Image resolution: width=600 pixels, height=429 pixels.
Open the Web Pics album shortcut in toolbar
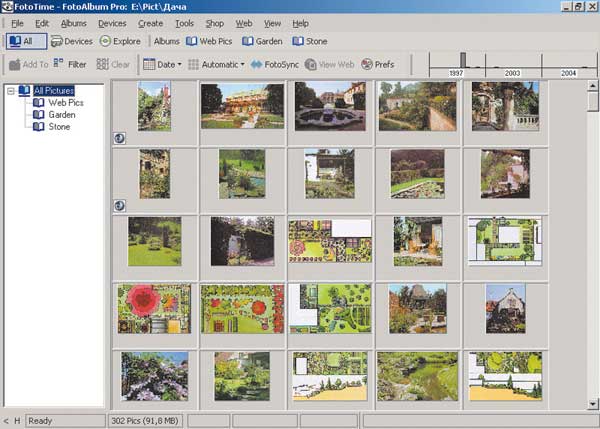(209, 41)
